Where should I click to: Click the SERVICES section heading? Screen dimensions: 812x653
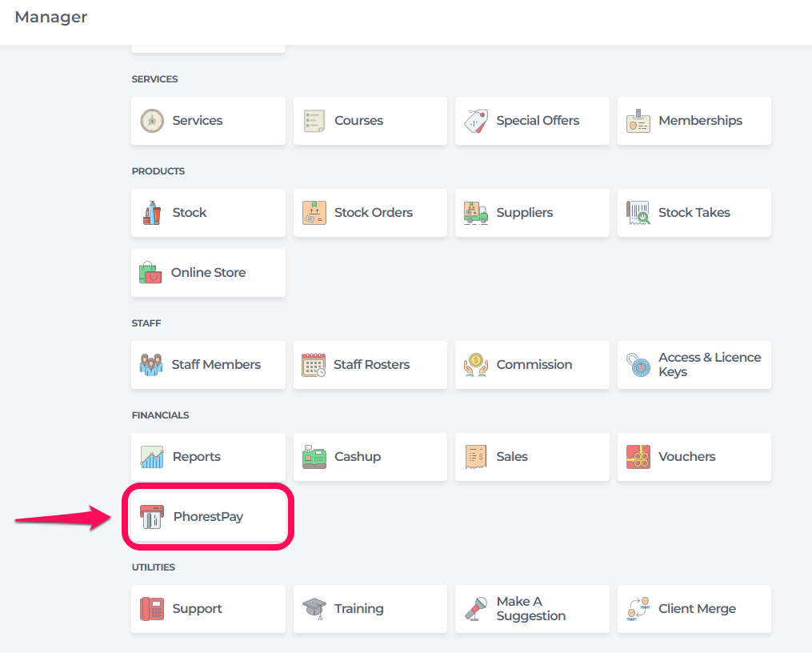pos(154,79)
